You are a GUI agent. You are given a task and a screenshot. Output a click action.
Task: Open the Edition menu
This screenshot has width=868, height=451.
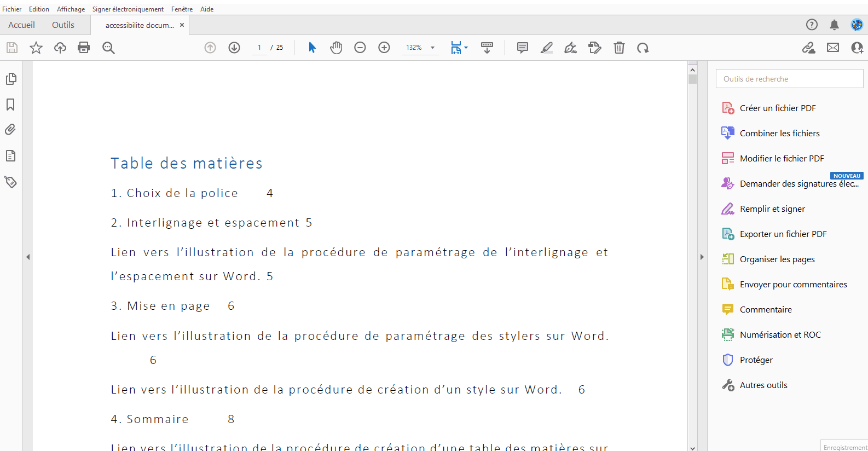click(x=39, y=9)
